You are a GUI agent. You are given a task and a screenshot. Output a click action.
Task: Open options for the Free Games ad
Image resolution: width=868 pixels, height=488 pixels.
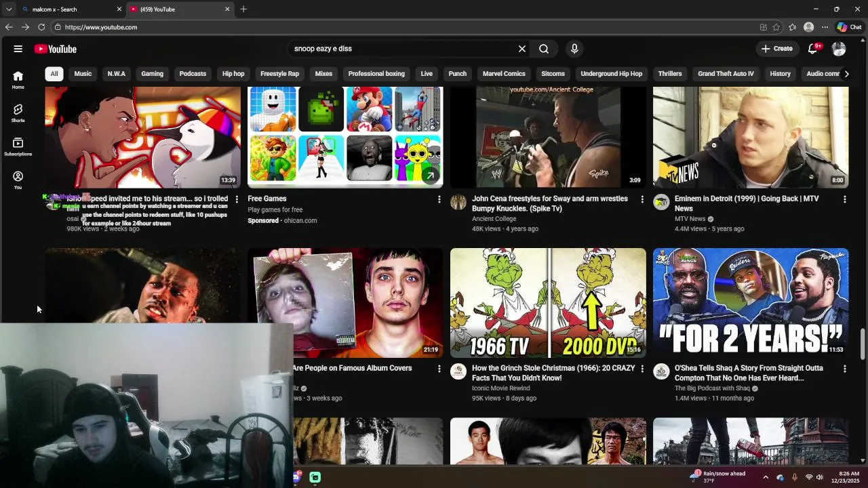(x=439, y=199)
